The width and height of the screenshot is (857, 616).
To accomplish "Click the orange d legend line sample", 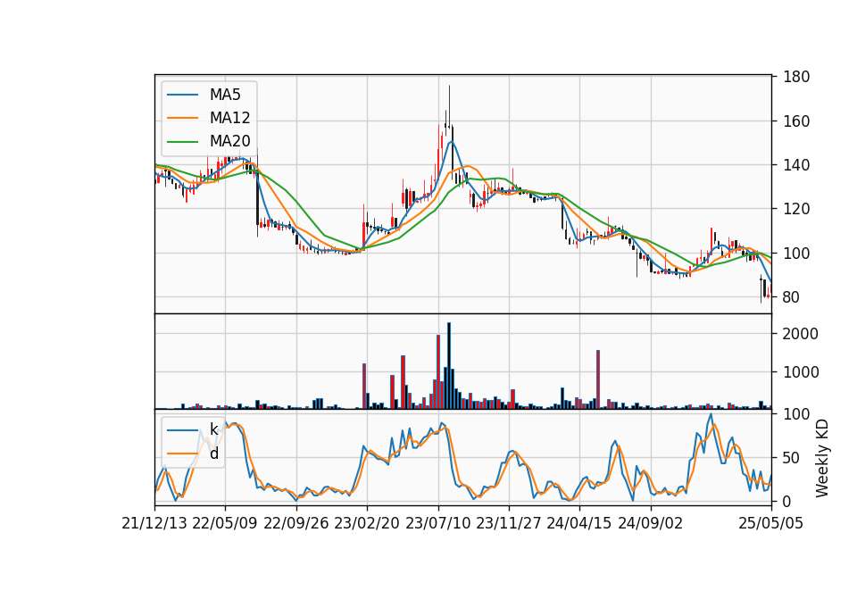I will pos(182,454).
